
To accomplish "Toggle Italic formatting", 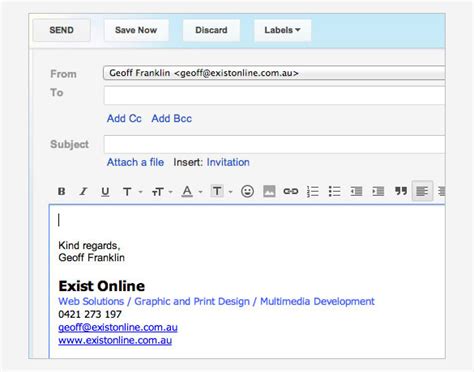I will click(83, 191).
